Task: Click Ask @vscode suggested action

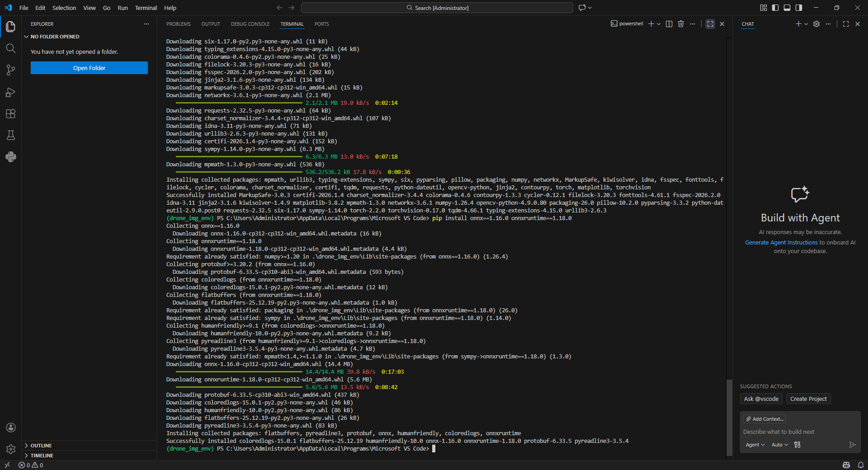Action: click(x=761, y=399)
